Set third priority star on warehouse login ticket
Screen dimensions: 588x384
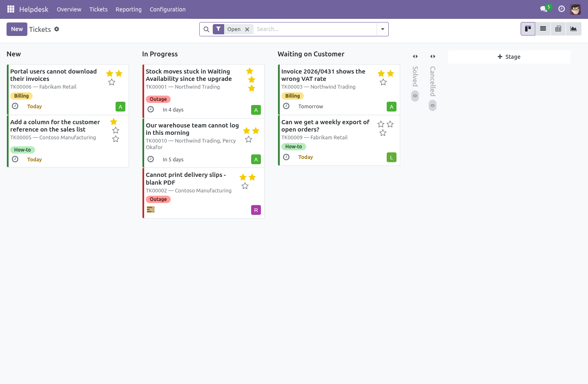pyautogui.click(x=249, y=140)
